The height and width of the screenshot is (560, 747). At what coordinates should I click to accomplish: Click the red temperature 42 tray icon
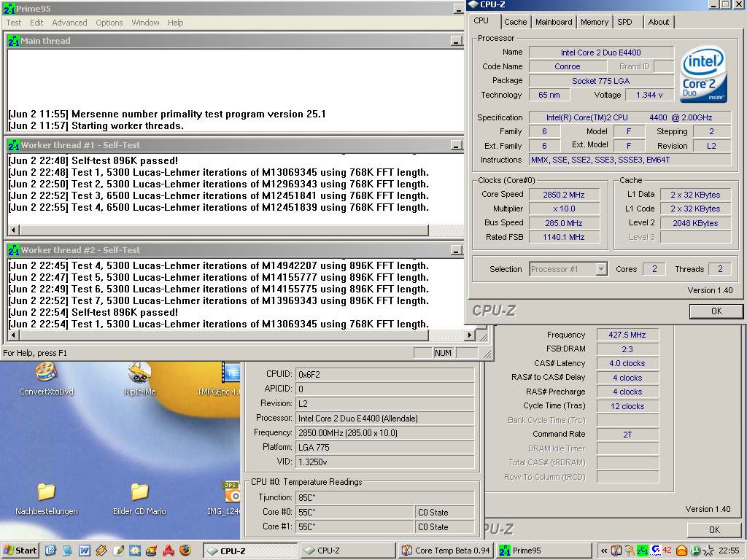coord(667,550)
